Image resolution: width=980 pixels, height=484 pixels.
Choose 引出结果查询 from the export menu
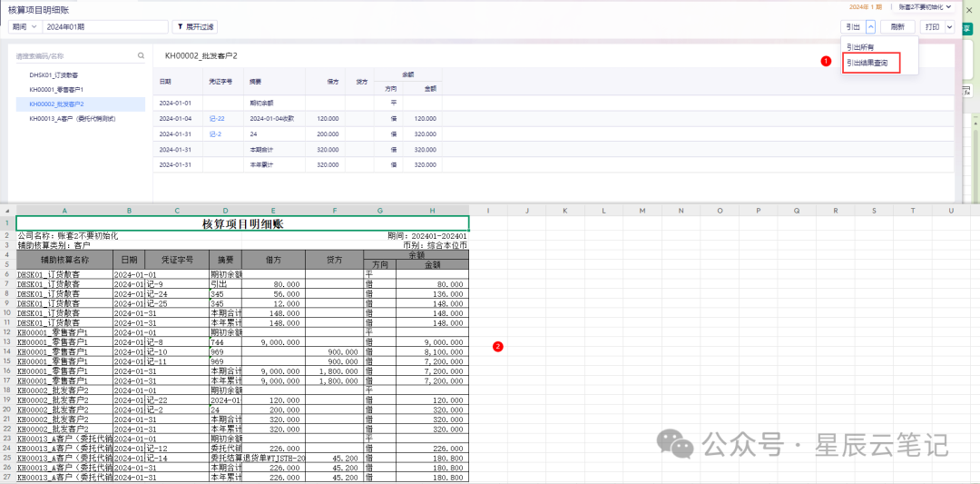pyautogui.click(x=872, y=64)
